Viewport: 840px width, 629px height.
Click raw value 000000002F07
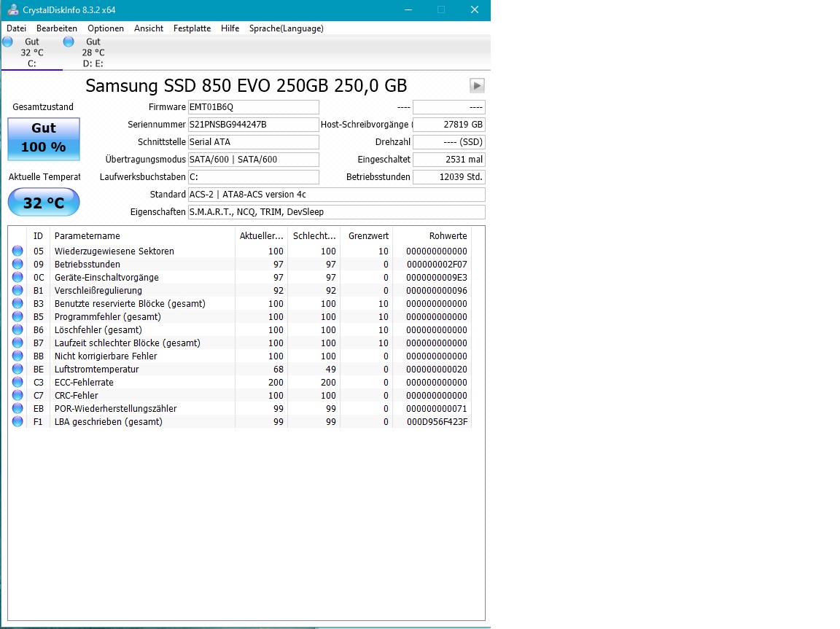437,265
